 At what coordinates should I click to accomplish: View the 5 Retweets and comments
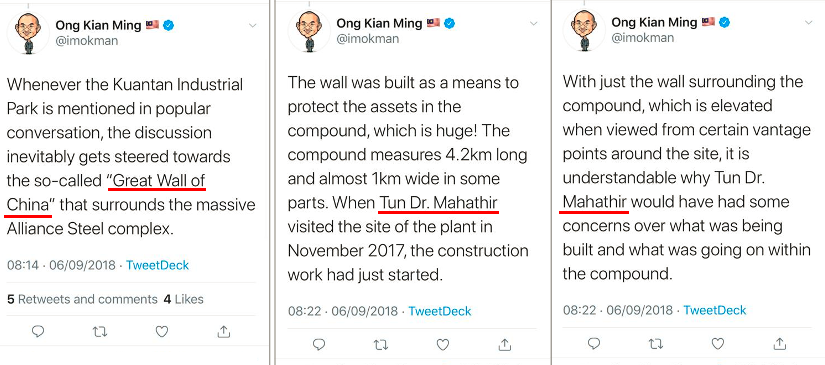pos(82,299)
